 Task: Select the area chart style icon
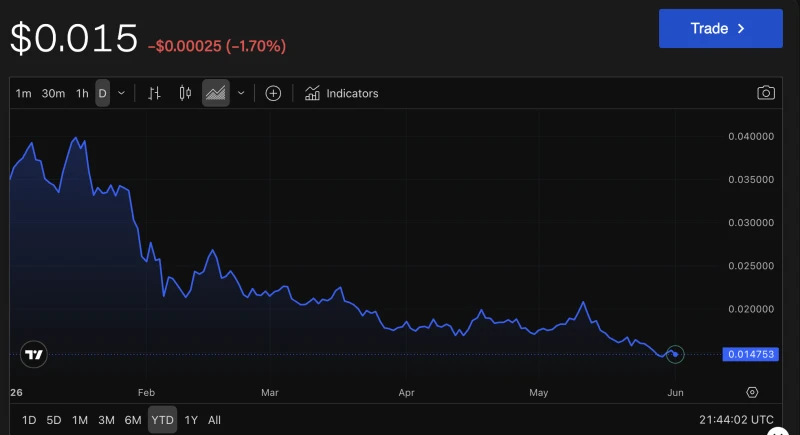[x=215, y=93]
